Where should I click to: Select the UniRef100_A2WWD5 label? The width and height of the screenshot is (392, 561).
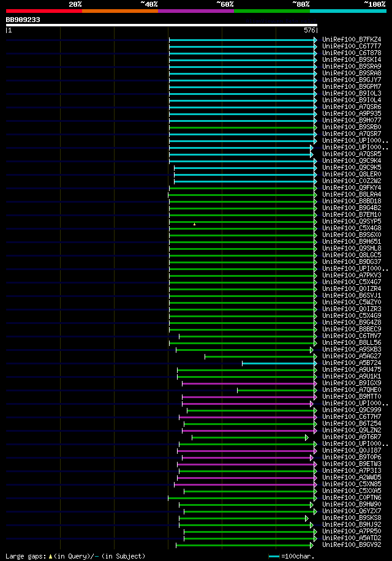coord(352,477)
